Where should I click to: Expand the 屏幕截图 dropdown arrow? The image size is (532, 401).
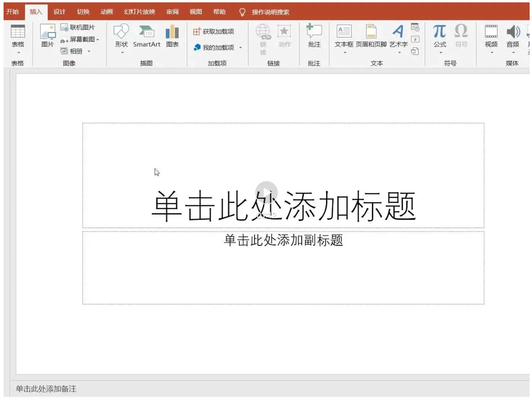tap(98, 39)
